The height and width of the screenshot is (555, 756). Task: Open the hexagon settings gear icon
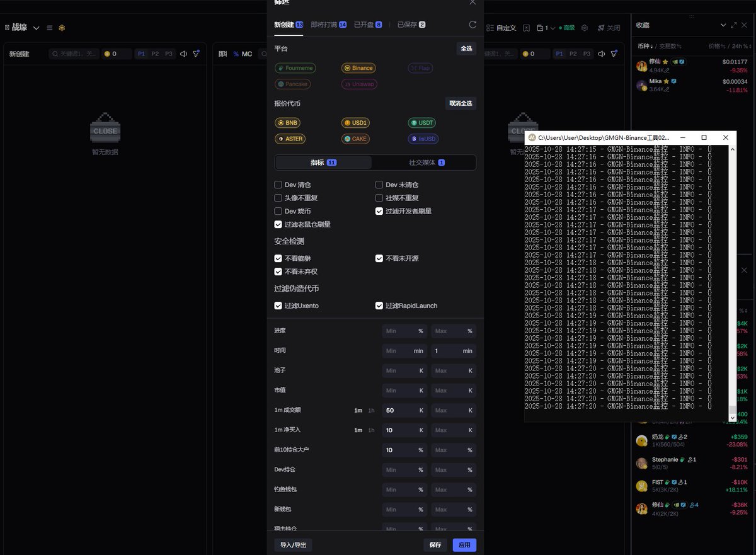pyautogui.click(x=585, y=28)
